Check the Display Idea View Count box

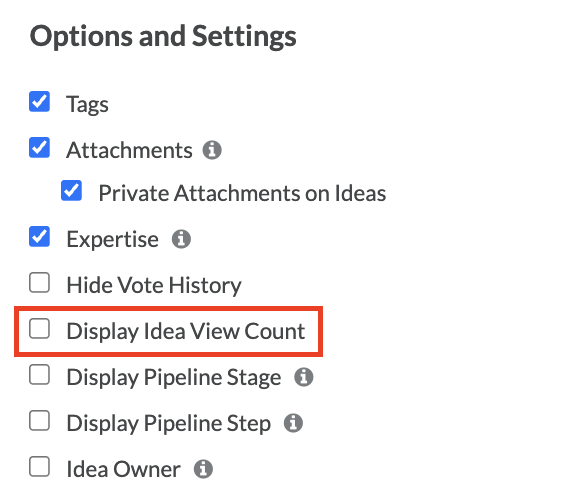(x=40, y=328)
